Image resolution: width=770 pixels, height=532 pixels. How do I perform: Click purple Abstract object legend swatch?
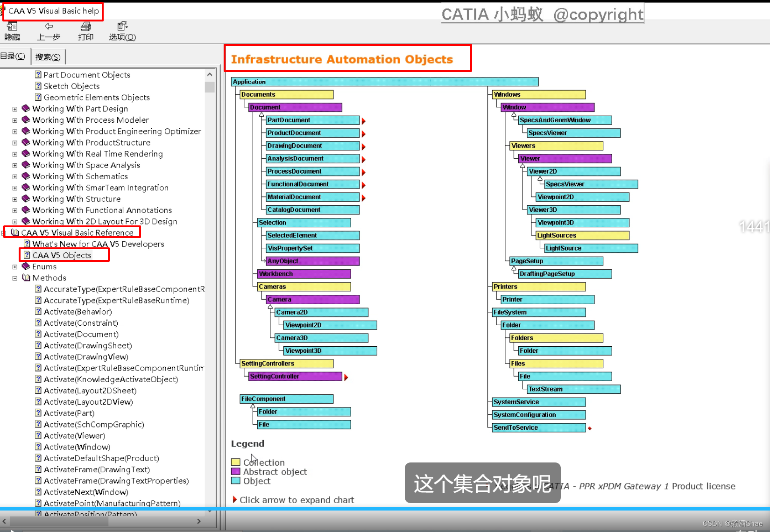235,471
